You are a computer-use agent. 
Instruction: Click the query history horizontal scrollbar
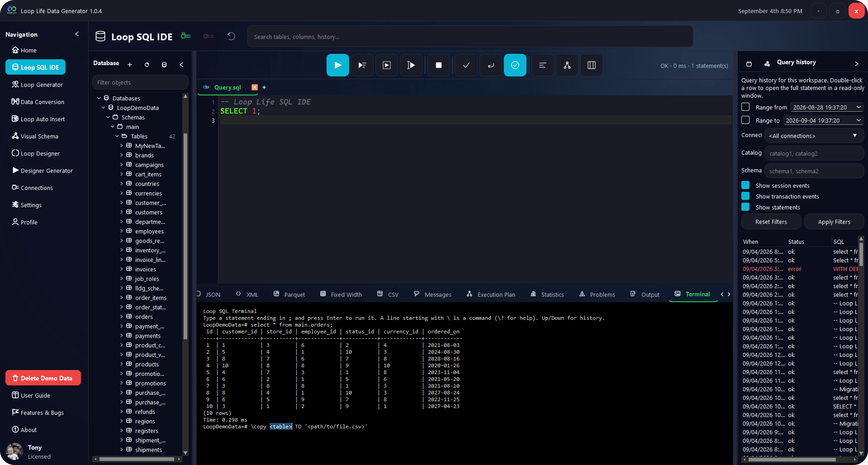tap(792, 459)
